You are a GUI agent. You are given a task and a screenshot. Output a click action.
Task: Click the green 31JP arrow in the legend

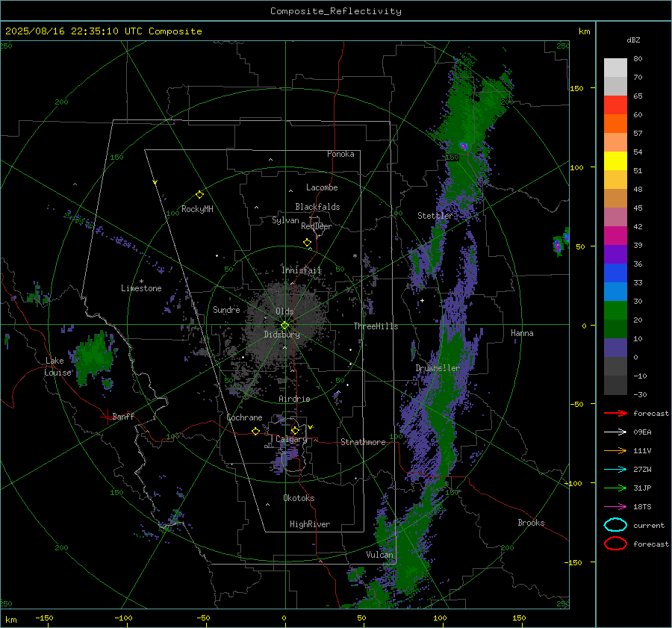tap(615, 488)
